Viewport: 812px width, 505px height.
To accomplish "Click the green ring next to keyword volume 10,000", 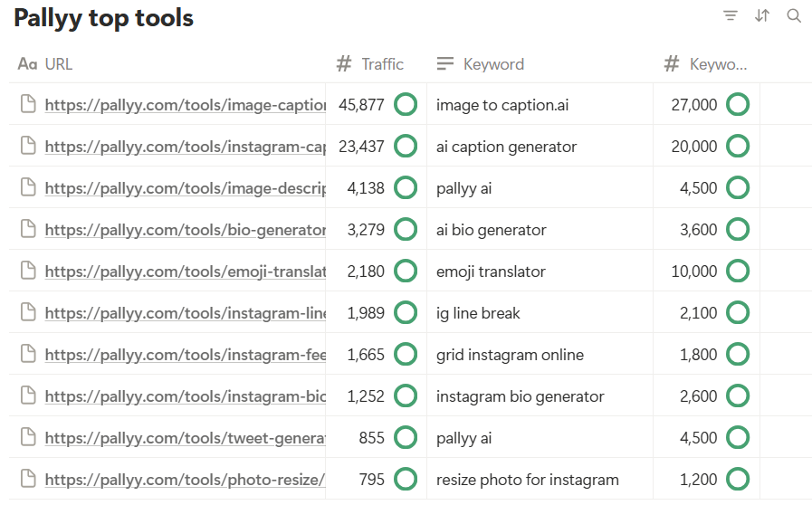I will click(738, 272).
